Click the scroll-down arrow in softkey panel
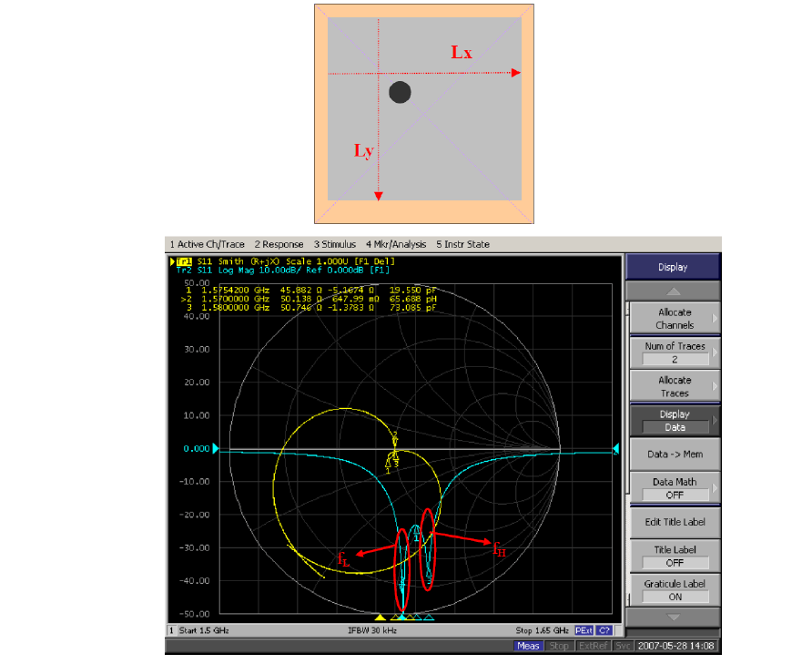This screenshot has width=812, height=664. point(673,617)
